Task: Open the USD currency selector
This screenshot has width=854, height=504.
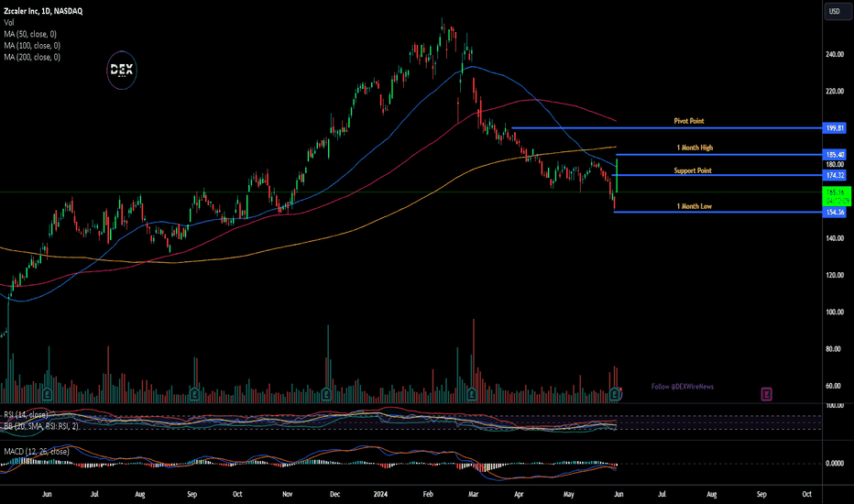Action: click(838, 11)
